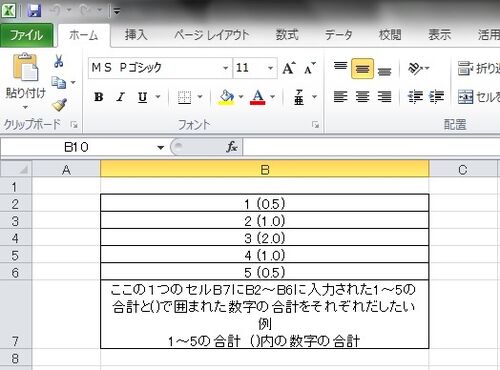Align text right icon

[x=384, y=97]
